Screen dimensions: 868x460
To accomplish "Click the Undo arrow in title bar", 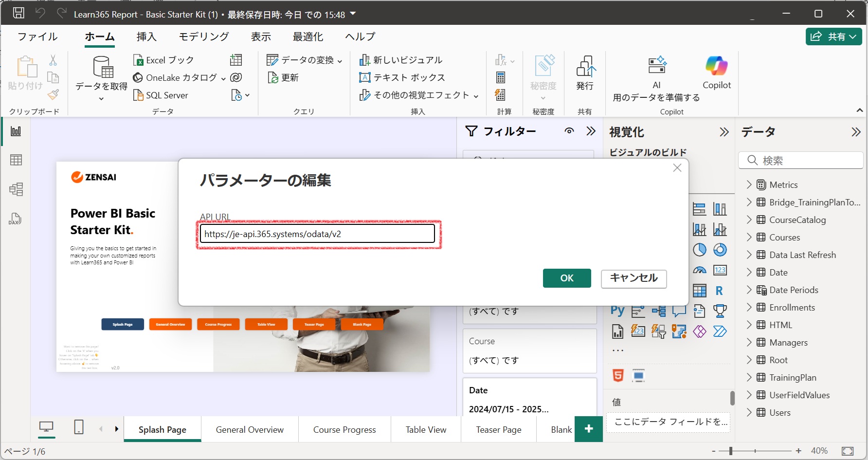I will [40, 13].
